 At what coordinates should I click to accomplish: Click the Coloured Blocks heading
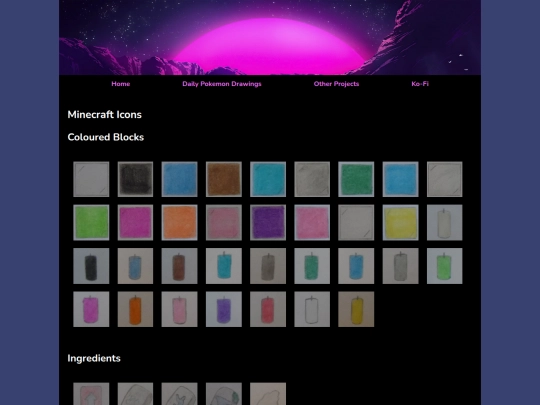coord(105,137)
